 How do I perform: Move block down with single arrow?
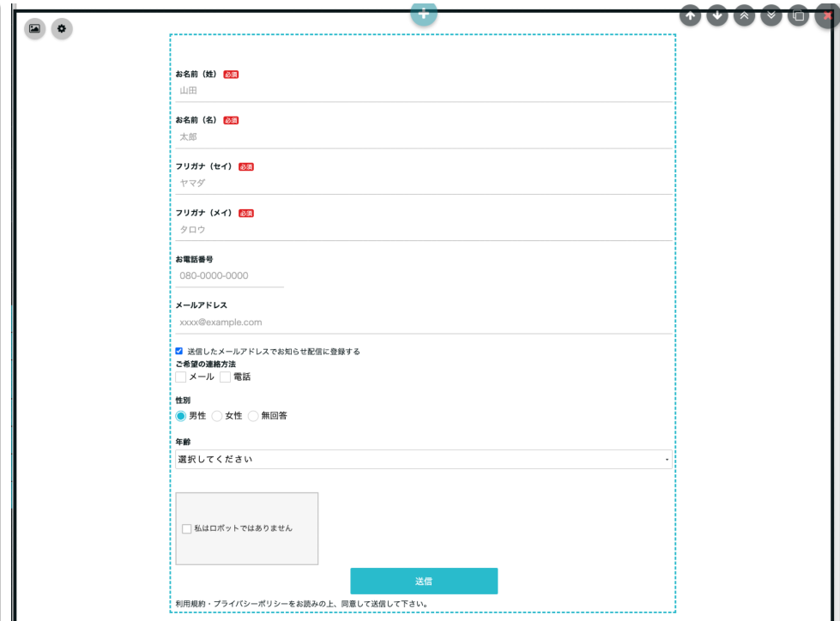717,15
